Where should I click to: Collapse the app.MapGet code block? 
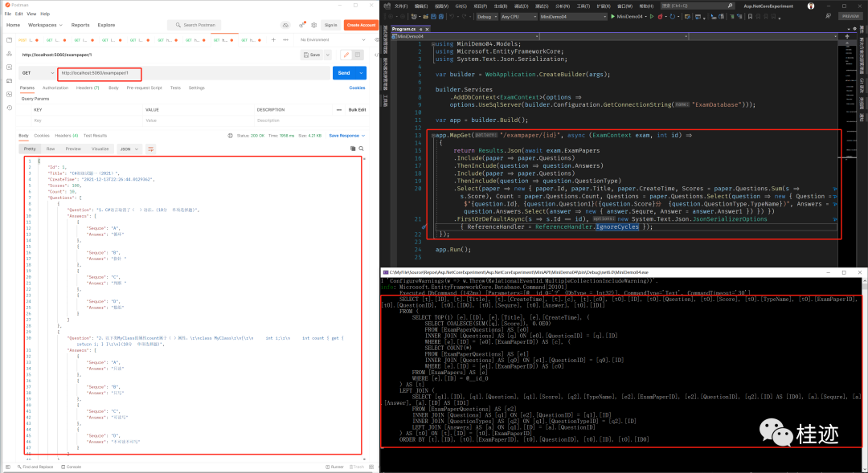point(433,136)
